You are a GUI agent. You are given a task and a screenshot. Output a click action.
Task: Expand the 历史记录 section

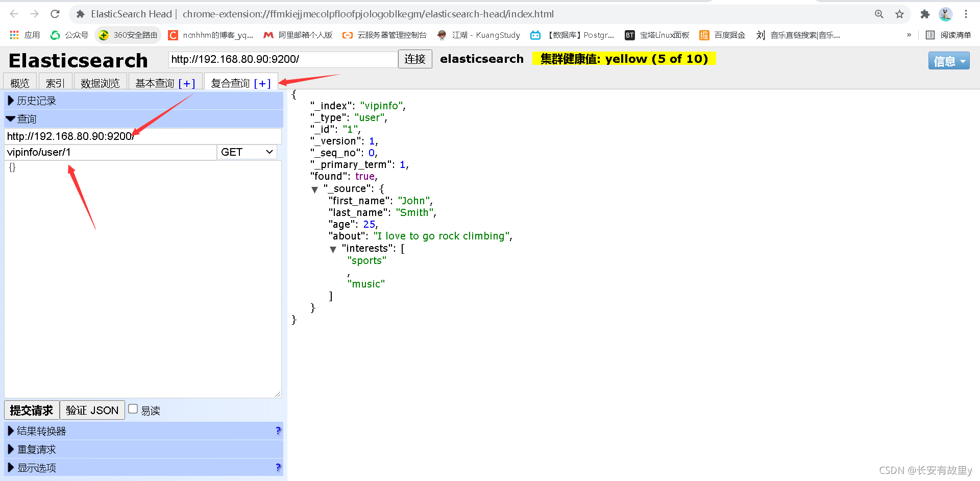coord(143,101)
